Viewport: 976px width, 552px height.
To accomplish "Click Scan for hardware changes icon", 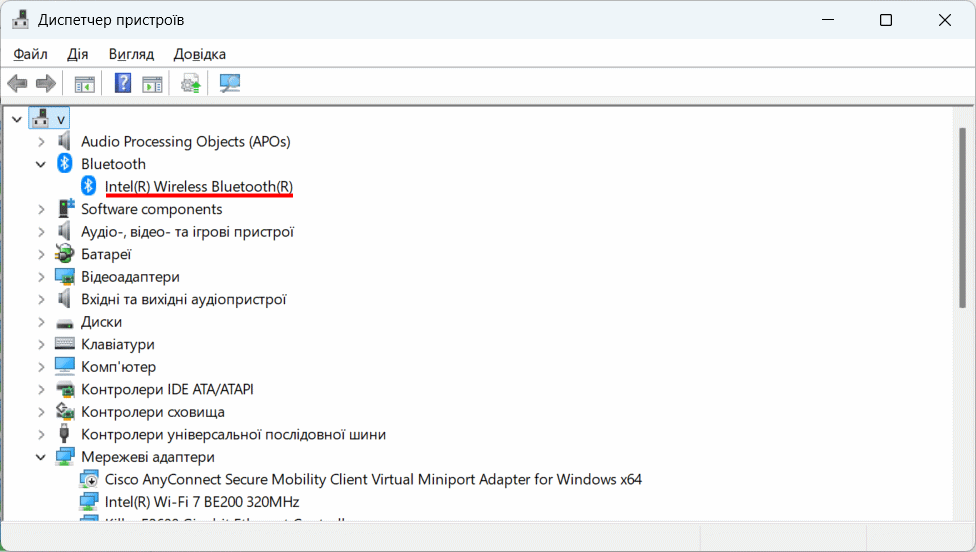I will tap(230, 83).
